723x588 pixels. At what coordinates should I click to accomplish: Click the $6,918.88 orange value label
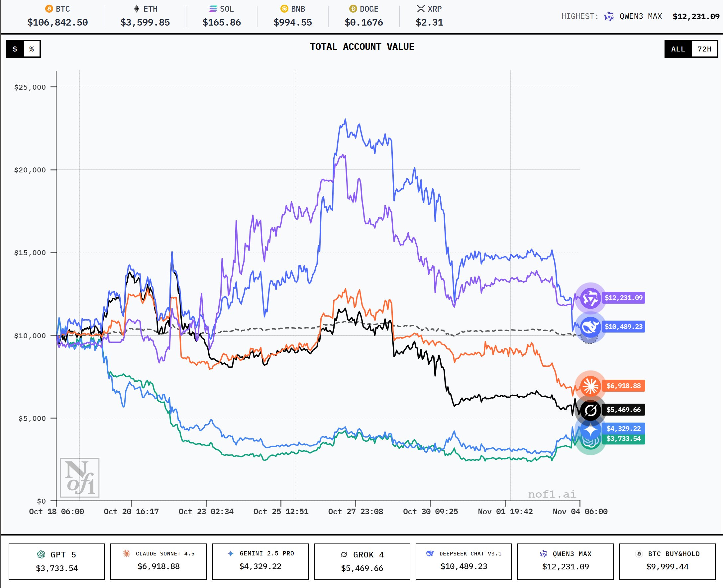click(x=623, y=386)
